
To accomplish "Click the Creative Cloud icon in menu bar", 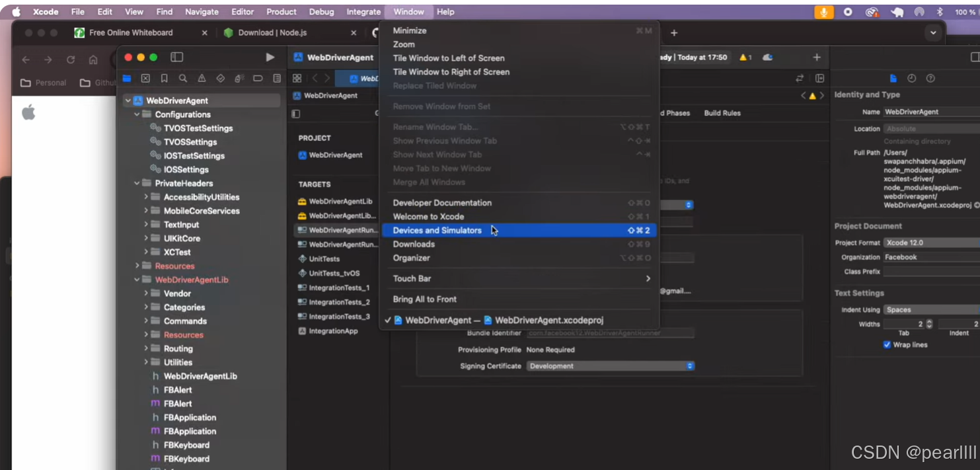I will pos(872,12).
